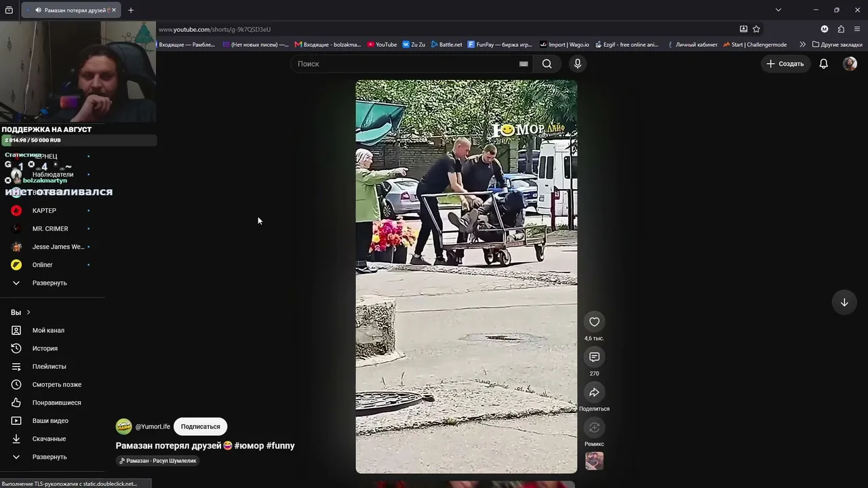
Task: Open the Рамазан · Расул Шумлелик sound chip
Action: coord(158,461)
